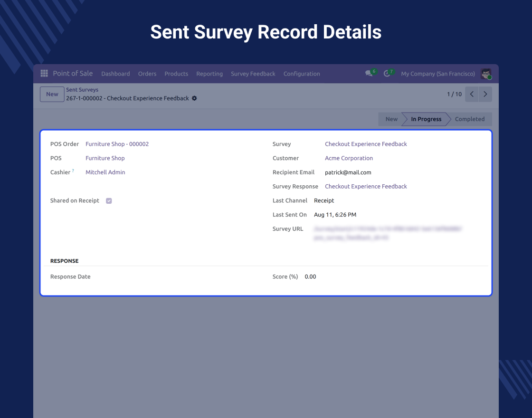The image size is (532, 418).
Task: Click the recipient email patrick@mail.com
Action: pos(348,172)
